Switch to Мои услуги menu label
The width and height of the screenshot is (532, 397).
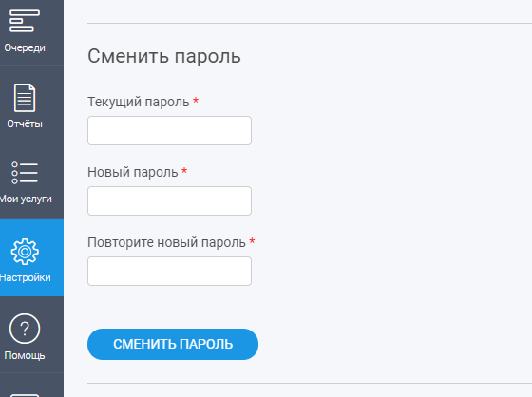(x=26, y=198)
